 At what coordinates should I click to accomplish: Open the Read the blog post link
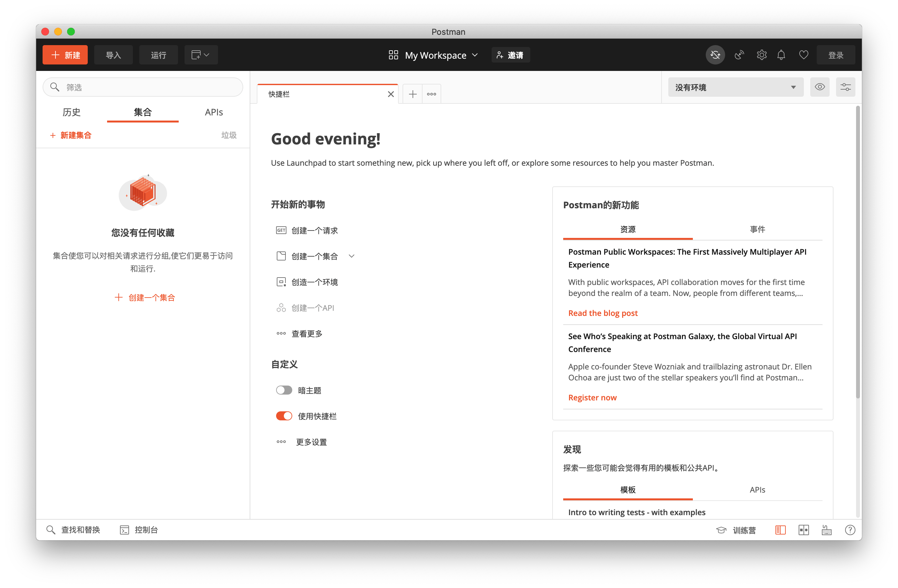[x=603, y=313]
